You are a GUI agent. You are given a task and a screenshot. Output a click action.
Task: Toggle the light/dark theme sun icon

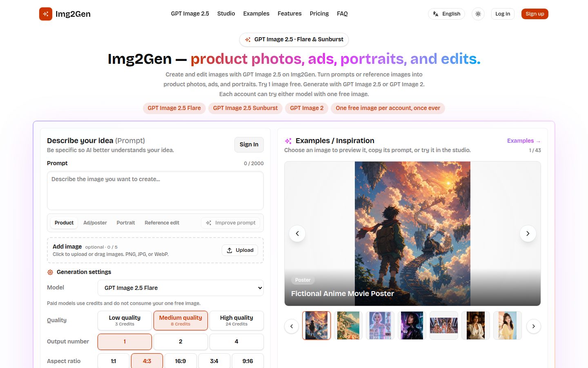coord(478,14)
